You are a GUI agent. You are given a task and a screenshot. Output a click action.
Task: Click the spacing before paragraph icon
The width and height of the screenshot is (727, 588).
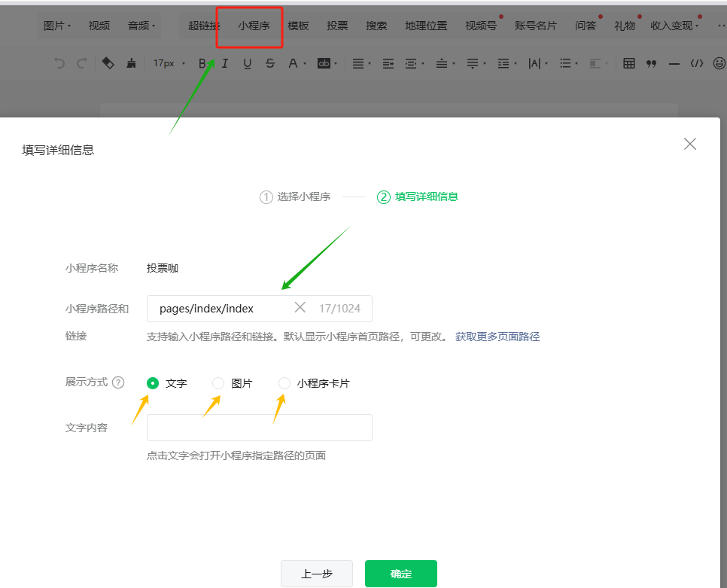[441, 63]
